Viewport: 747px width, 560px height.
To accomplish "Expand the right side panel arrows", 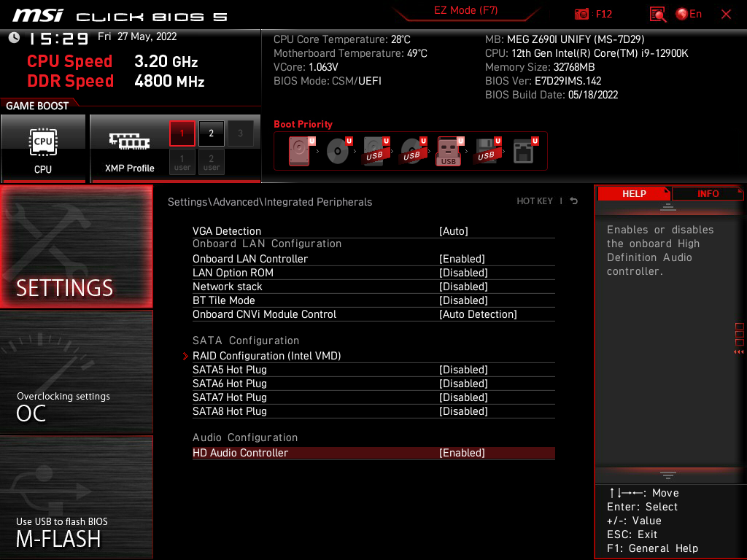I will click(x=739, y=352).
